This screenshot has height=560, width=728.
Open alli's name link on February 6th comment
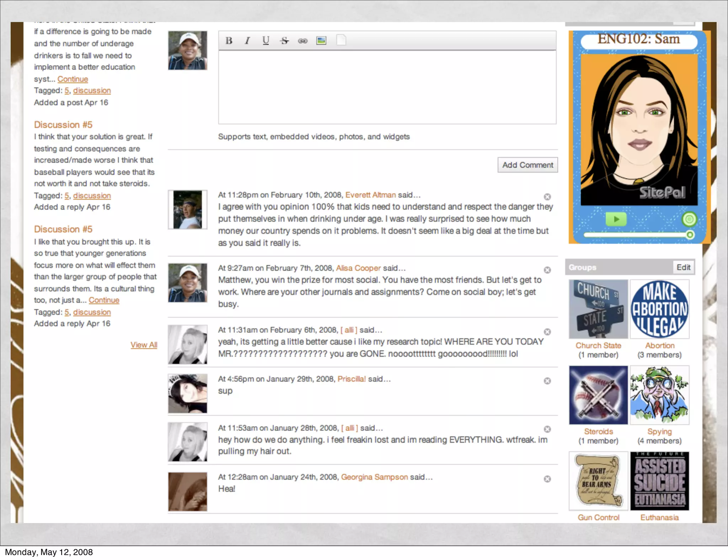point(349,330)
